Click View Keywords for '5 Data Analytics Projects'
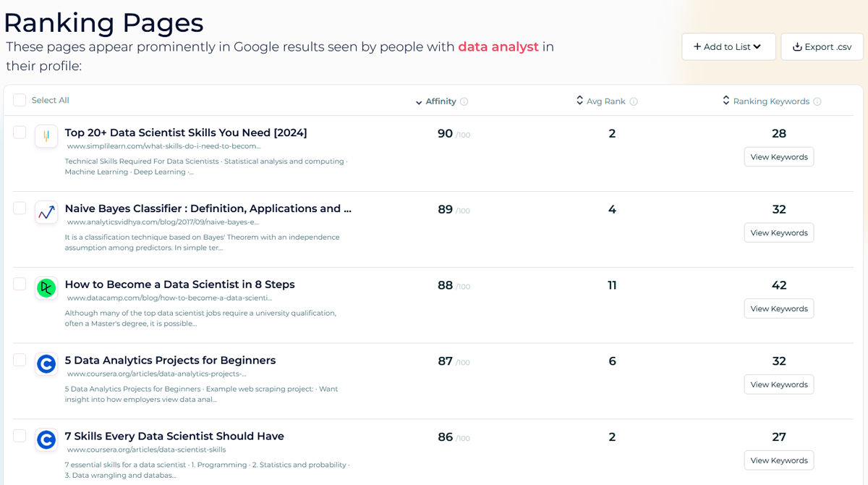Screen dimensions: 868x485 point(779,384)
